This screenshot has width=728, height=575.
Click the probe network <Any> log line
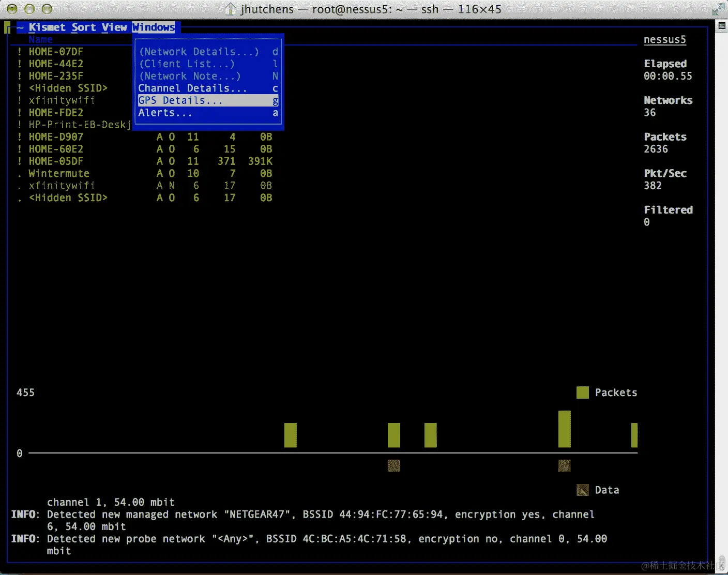309,544
